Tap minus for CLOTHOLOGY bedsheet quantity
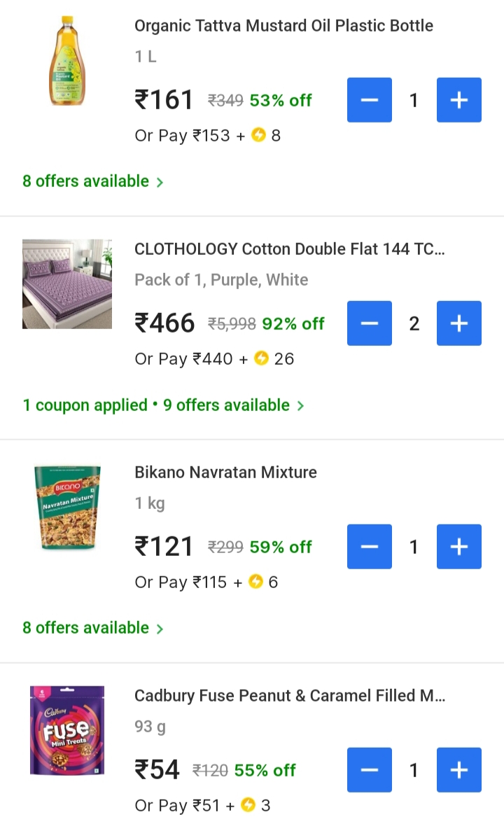Image resolution: width=504 pixels, height=831 pixels. pos(370,323)
